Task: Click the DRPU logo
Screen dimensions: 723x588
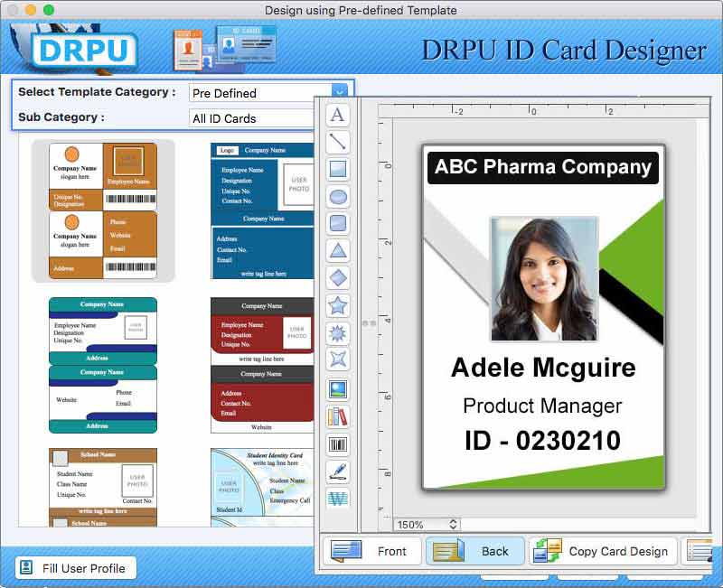Action: coord(84,50)
